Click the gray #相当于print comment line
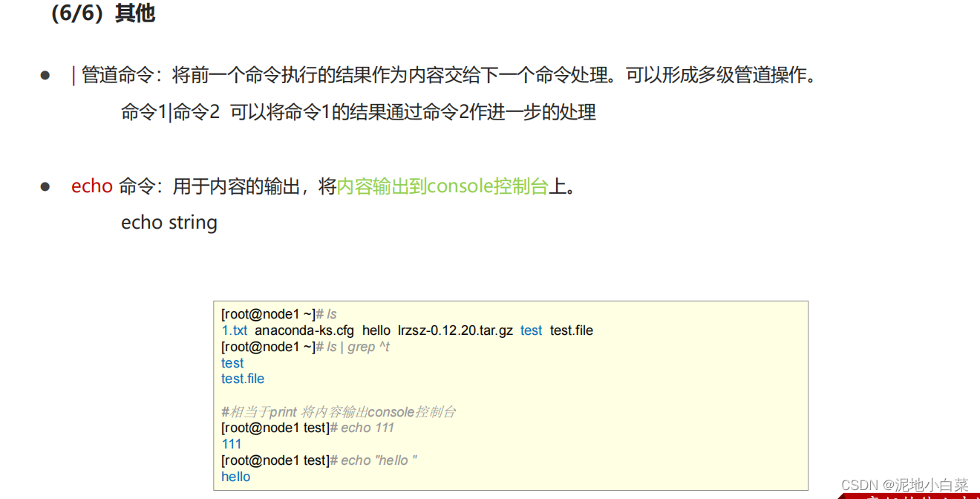The width and height of the screenshot is (980, 499). [x=338, y=412]
